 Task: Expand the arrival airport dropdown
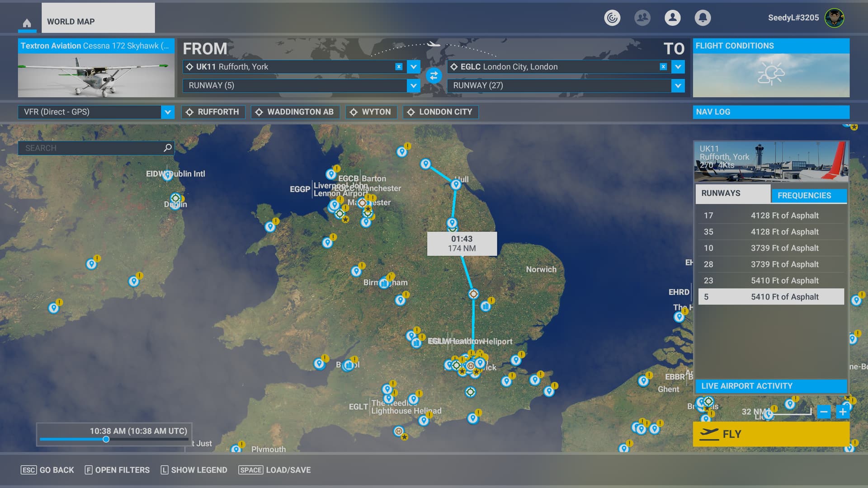coord(678,67)
